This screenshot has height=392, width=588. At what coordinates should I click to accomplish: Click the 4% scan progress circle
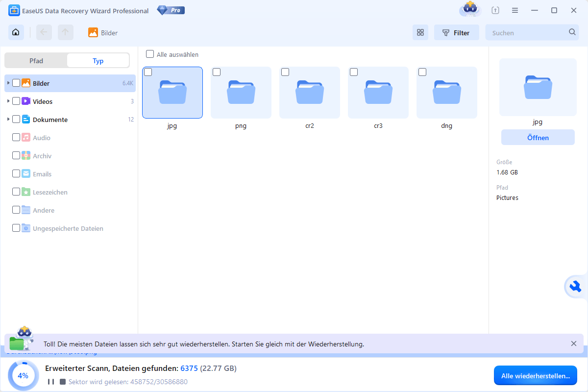point(23,376)
